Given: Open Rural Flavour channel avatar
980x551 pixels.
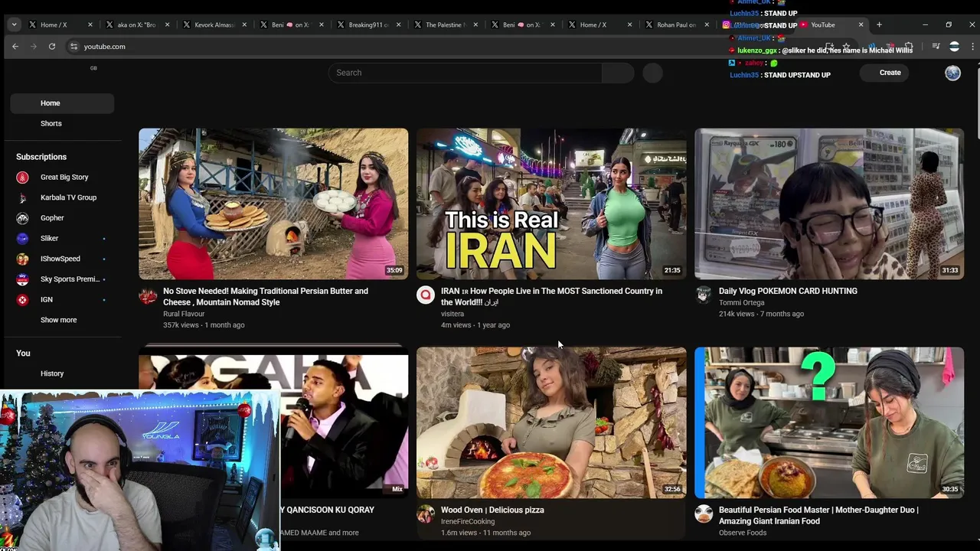Looking at the screenshot, I should tap(148, 295).
